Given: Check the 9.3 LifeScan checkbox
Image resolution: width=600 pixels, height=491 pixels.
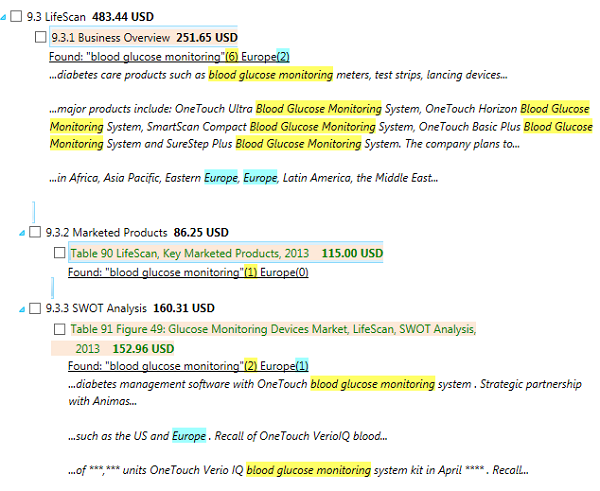Looking at the screenshot, I should point(16,18).
